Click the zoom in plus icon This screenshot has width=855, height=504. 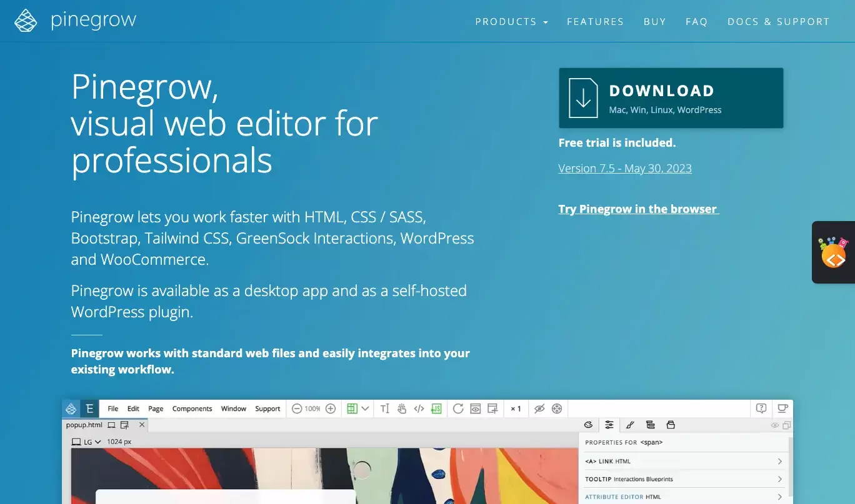click(x=331, y=408)
